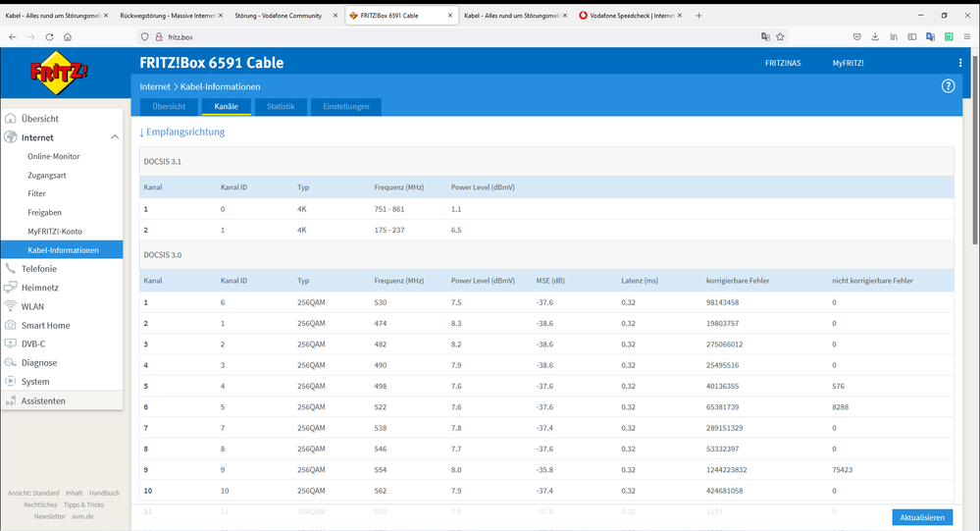Click the System gear icon
This screenshot has width=980, height=531.
(11, 381)
